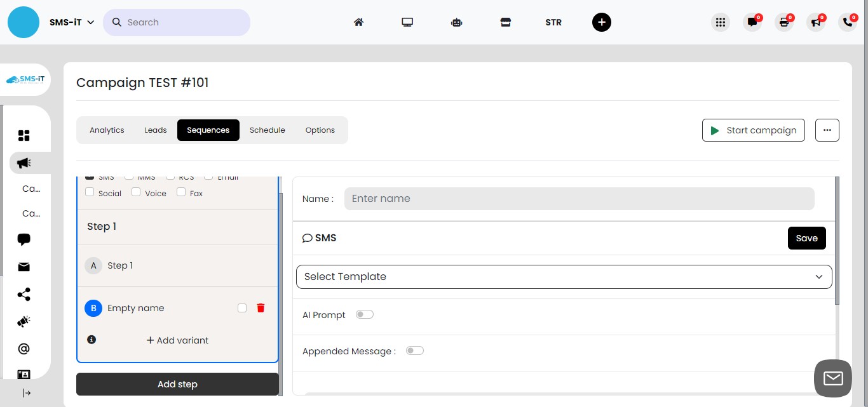Delete the Empty name variant via trash icon
The height and width of the screenshot is (407, 868).
(x=261, y=308)
